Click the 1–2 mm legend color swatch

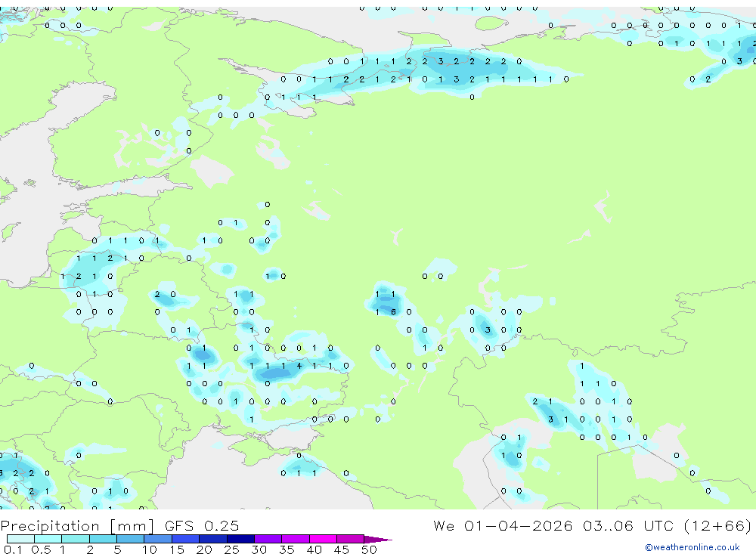tap(76, 539)
